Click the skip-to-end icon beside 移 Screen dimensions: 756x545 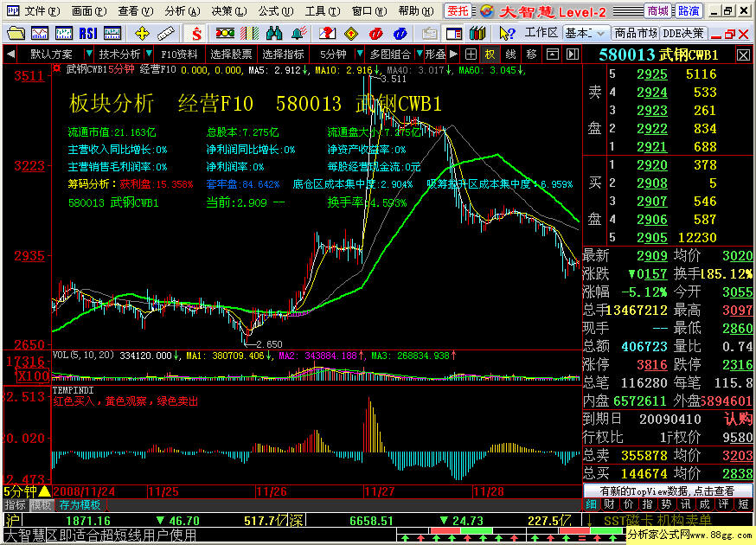(573, 54)
